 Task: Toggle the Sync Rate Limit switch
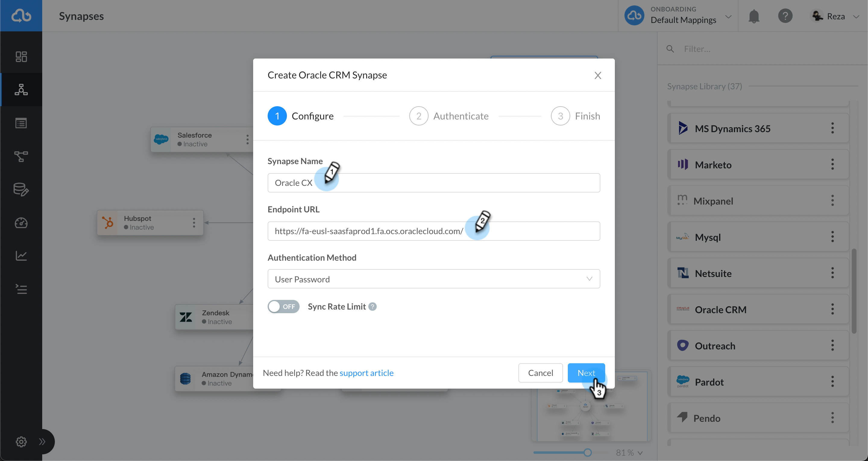[x=283, y=307]
